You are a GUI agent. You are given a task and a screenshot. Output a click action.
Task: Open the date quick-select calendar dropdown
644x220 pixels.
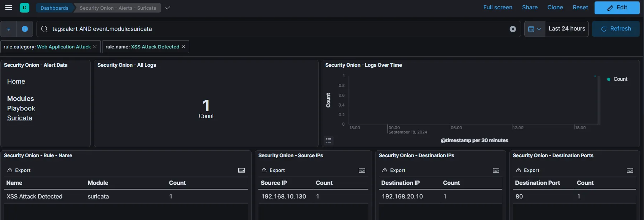point(534,29)
